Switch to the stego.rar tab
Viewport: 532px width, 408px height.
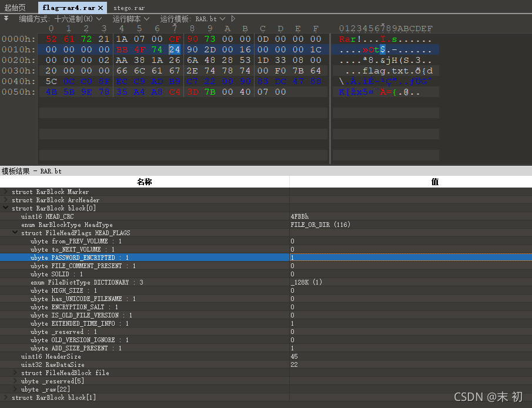129,8
